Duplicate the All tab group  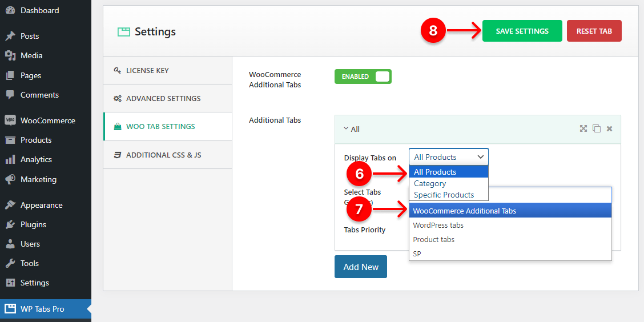pos(597,128)
